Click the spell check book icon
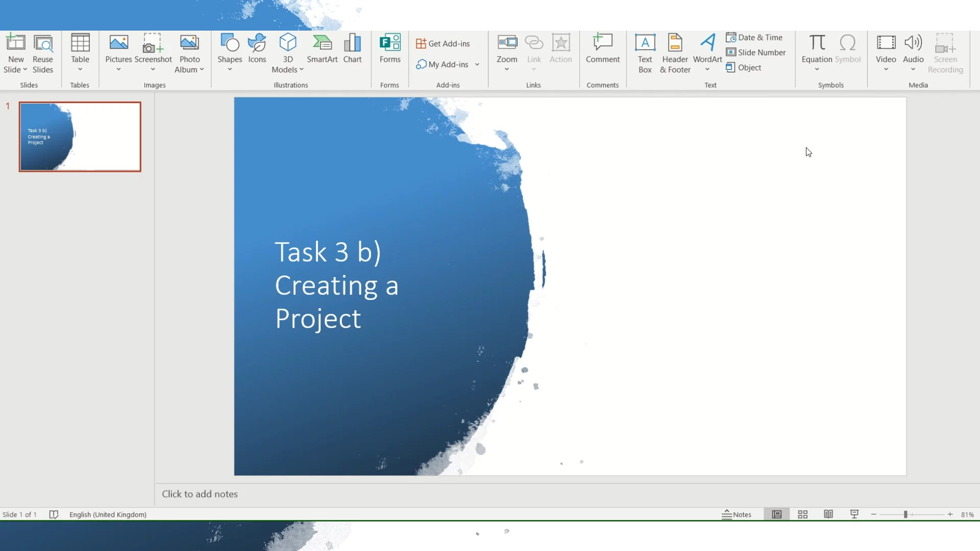980x551 pixels. click(54, 514)
